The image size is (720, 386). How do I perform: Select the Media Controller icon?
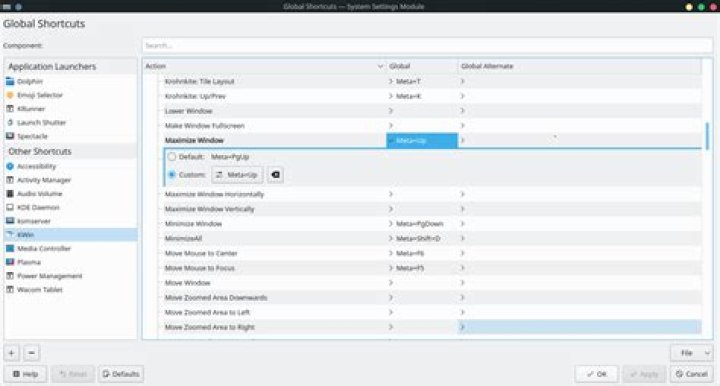(10, 248)
